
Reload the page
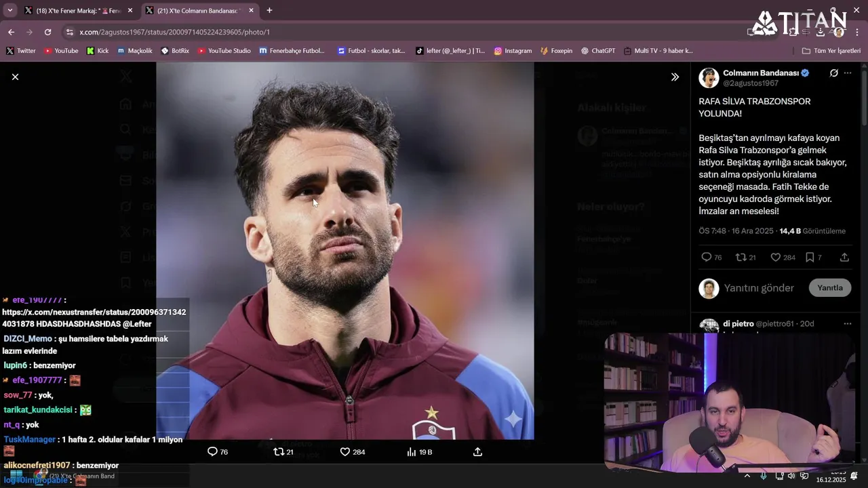[x=47, y=32]
